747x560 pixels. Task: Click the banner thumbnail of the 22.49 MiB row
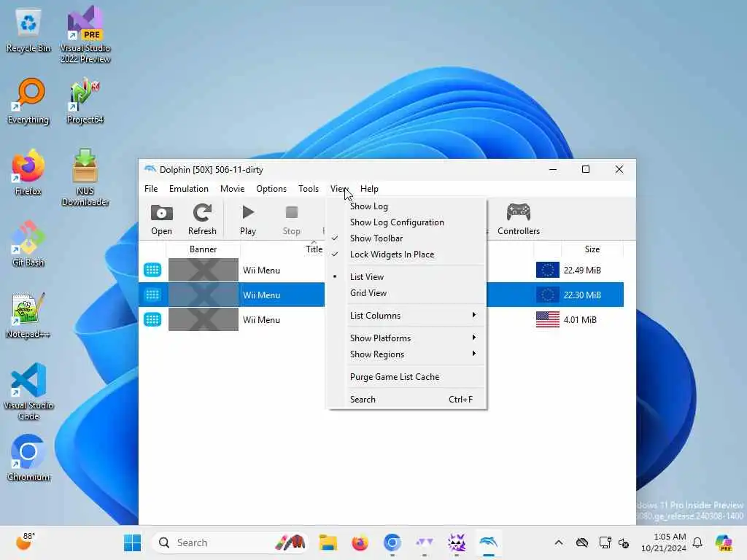204,270
